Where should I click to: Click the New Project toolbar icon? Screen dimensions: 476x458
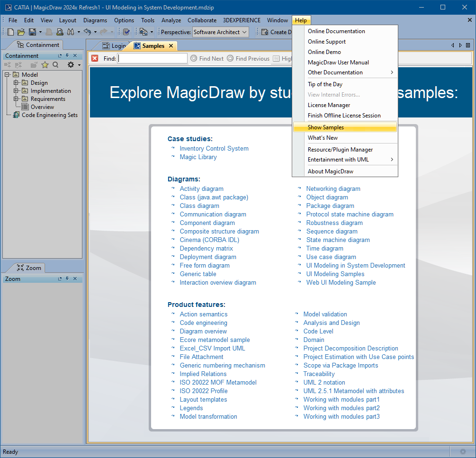coord(11,32)
